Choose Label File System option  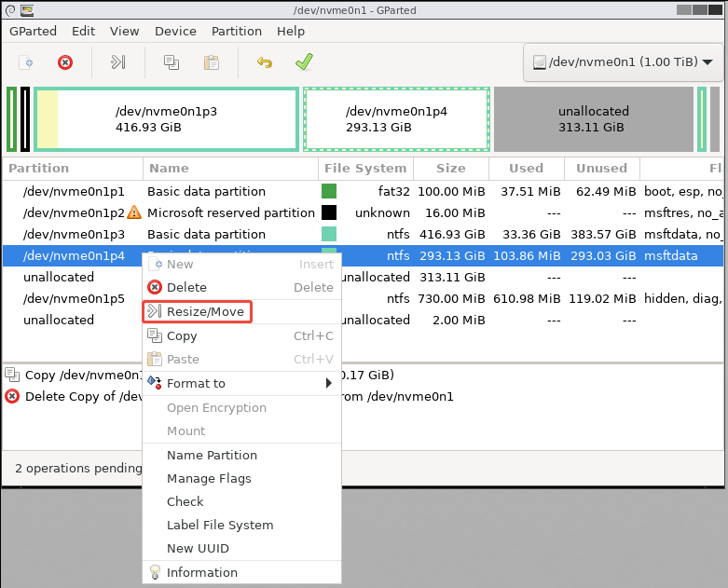[241, 525]
